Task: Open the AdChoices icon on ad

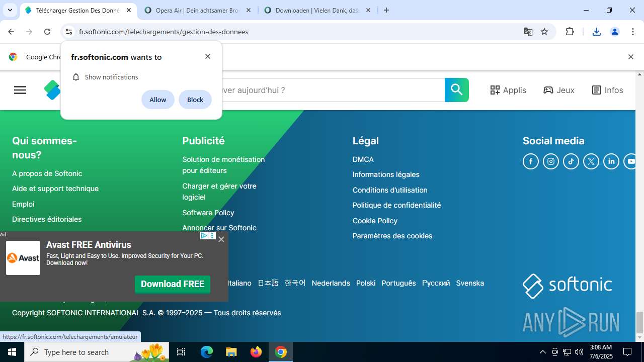Action: pyautogui.click(x=204, y=236)
